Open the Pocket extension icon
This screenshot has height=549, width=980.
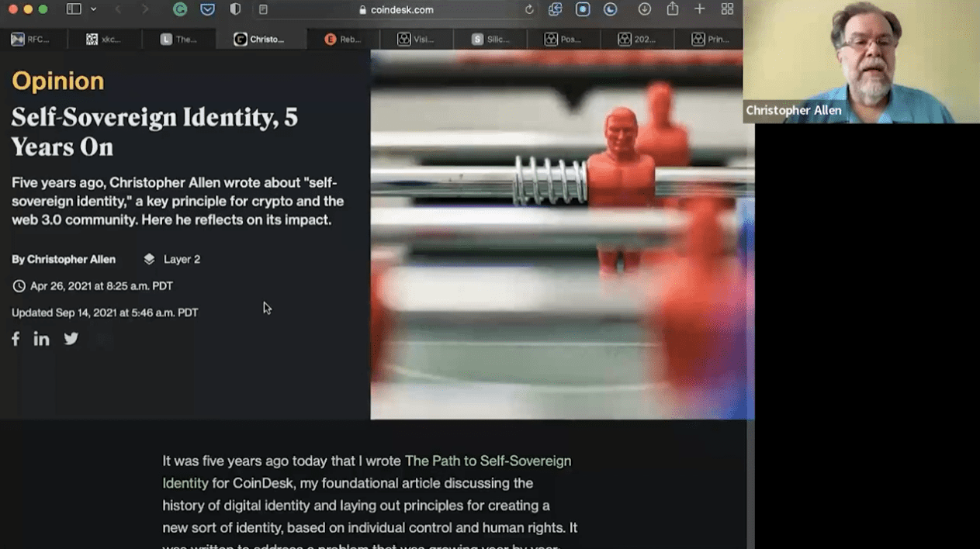pos(207,9)
